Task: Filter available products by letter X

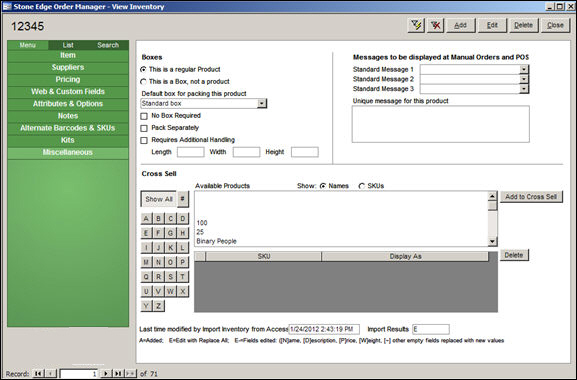Action: (x=183, y=291)
